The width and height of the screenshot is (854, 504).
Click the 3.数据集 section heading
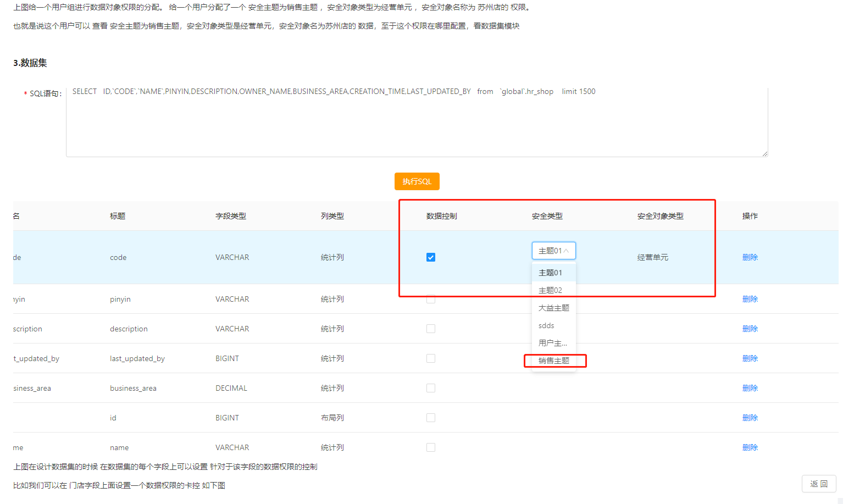(x=30, y=63)
